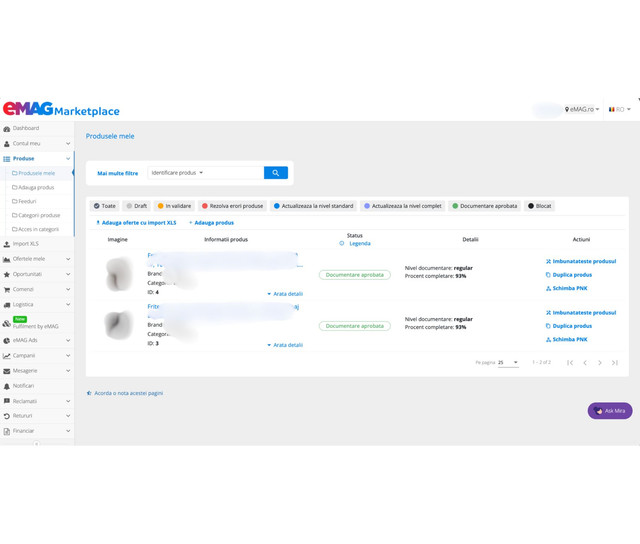Filter products by Blocat status
Screen dimensions: 640x544
coord(539,206)
